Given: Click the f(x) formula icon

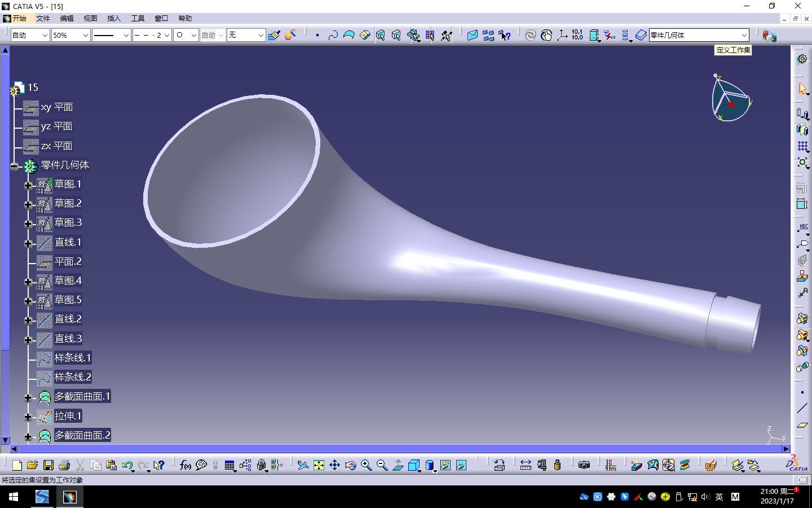Looking at the screenshot, I should pyautogui.click(x=186, y=465).
